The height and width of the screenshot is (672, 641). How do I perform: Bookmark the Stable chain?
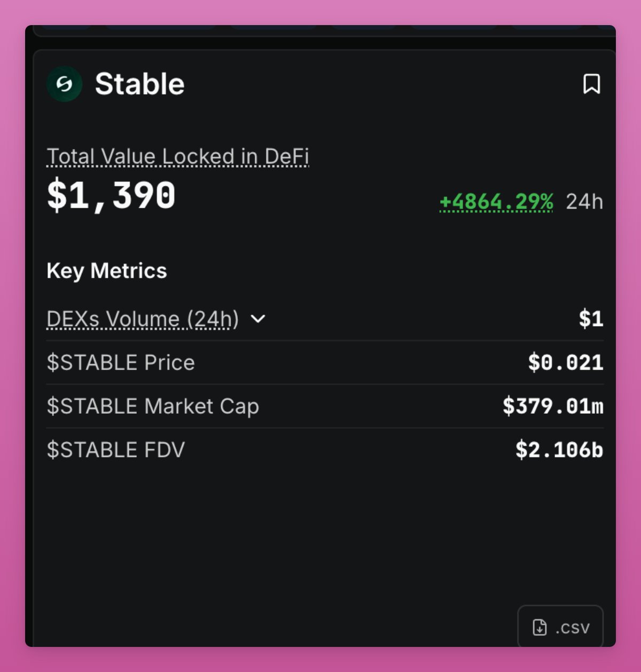click(x=591, y=84)
